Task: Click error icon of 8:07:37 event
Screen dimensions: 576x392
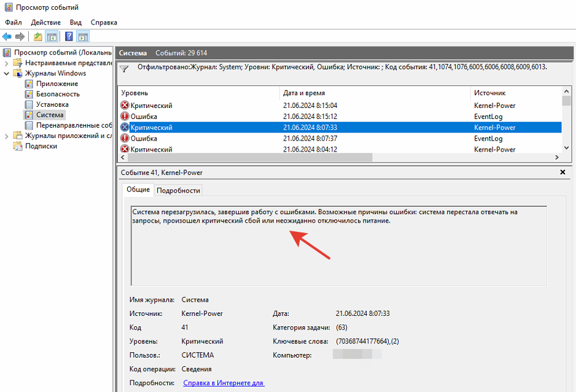Action: (125, 139)
